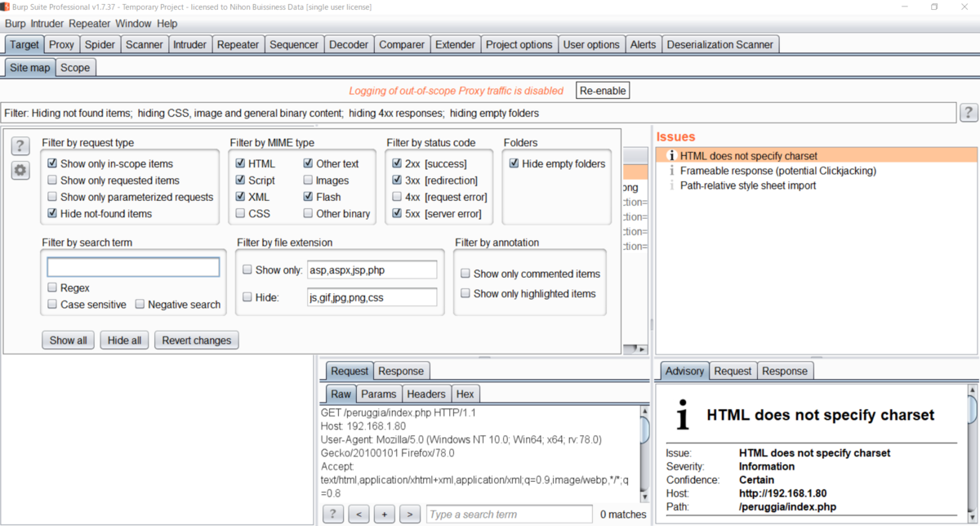Open the Intruder menu in menu bar
The image size is (980, 526).
point(47,24)
